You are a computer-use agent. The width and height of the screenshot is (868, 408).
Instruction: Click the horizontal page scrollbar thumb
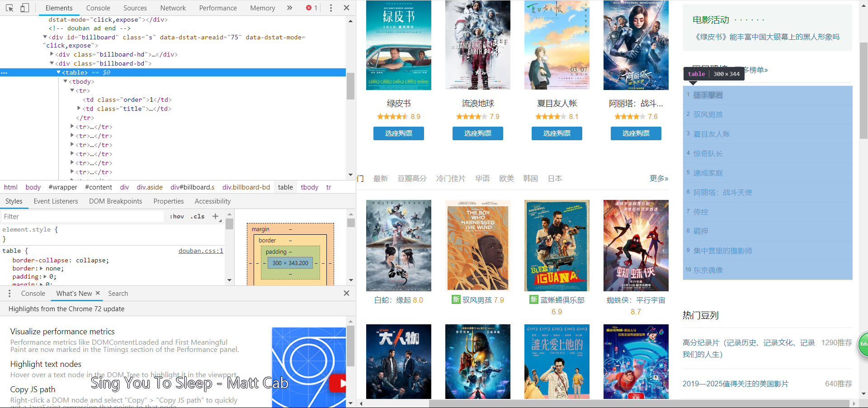[639, 403]
